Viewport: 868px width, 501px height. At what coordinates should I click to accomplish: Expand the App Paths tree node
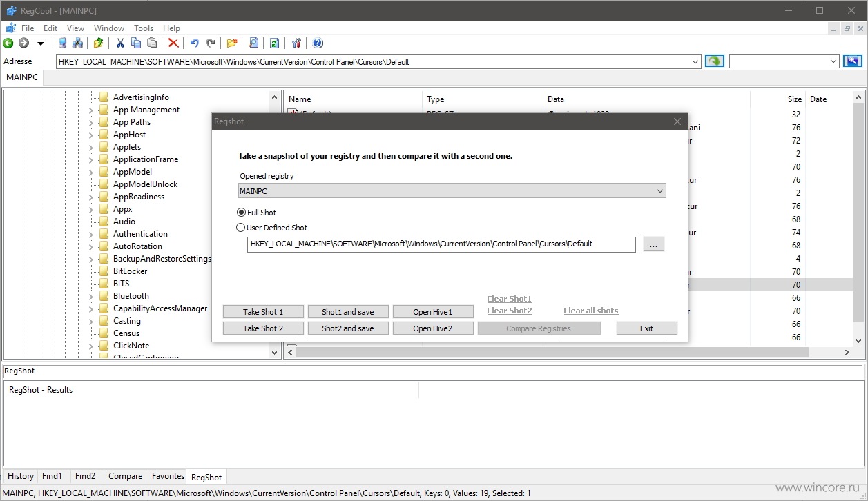click(90, 122)
